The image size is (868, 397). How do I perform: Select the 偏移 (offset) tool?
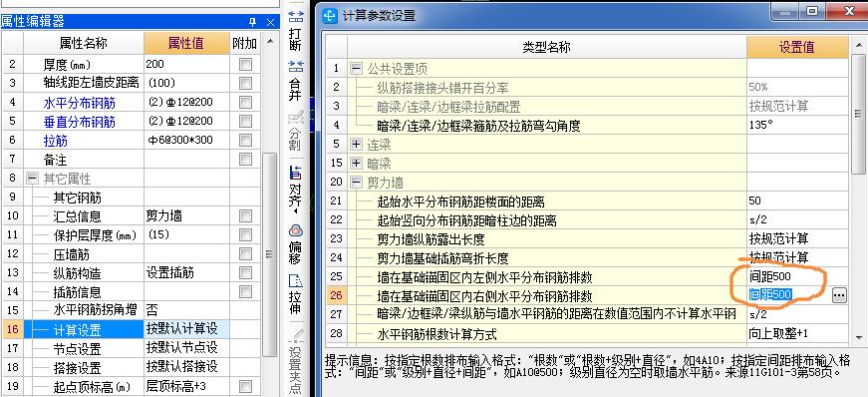coord(296,244)
